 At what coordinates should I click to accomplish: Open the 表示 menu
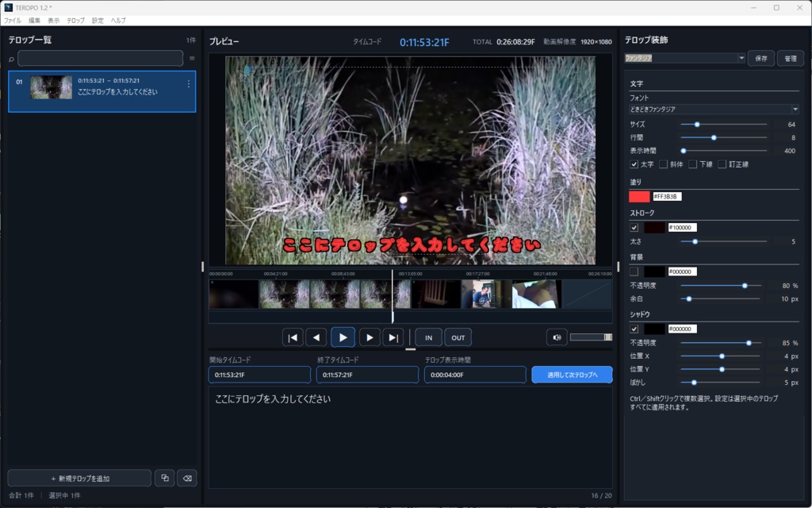point(53,20)
